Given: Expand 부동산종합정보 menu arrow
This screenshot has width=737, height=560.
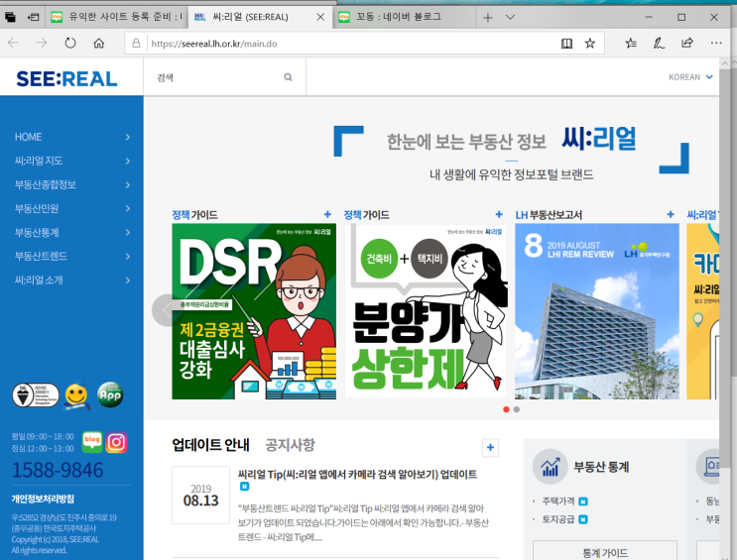Looking at the screenshot, I should [128, 185].
